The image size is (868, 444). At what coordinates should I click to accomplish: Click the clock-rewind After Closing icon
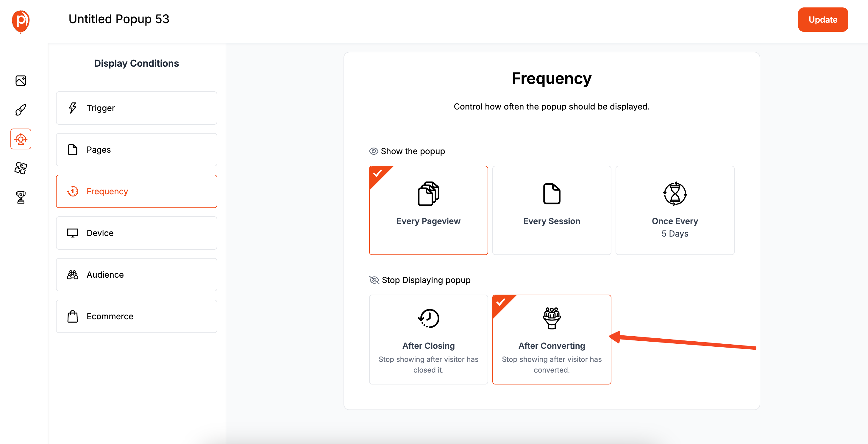pyautogui.click(x=428, y=318)
